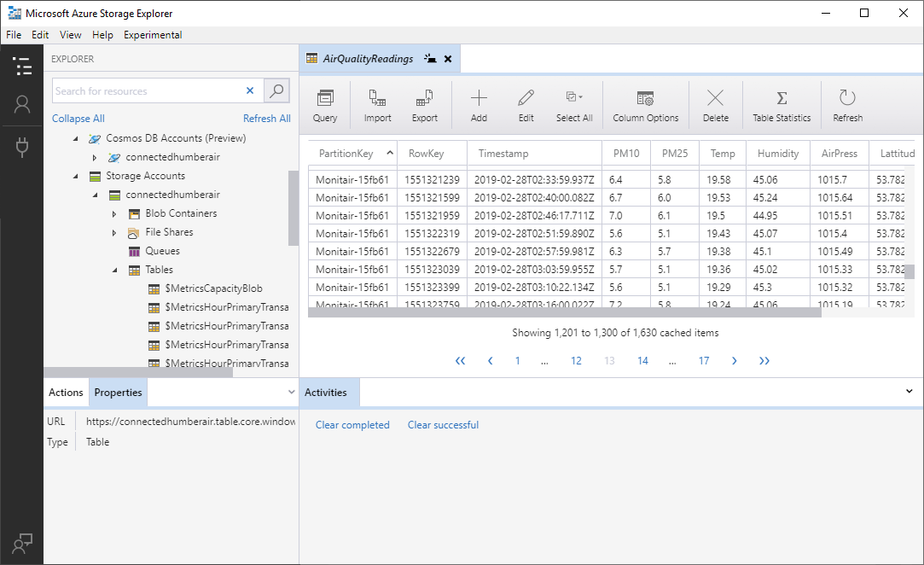Viewport: 924px width, 565px height.
Task: Collapse the Cosmos DB Accounts node
Action: pyautogui.click(x=75, y=138)
